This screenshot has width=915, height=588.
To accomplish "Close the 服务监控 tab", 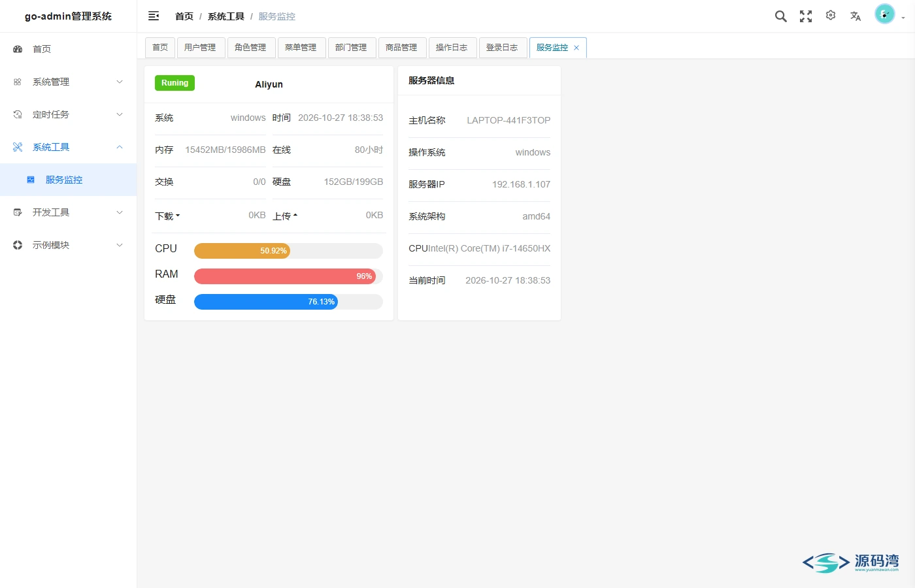I will pyautogui.click(x=576, y=48).
